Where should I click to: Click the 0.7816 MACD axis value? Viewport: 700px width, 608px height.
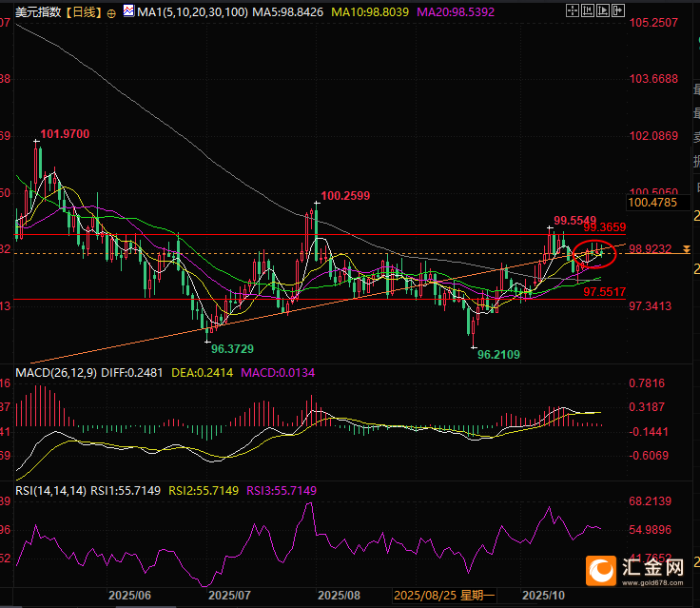pyautogui.click(x=647, y=383)
